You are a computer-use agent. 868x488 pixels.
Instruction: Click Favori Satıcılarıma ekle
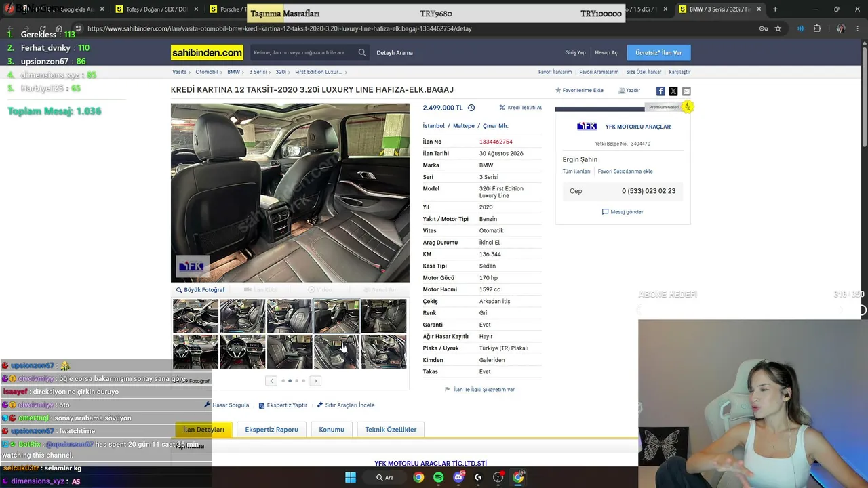tap(625, 171)
